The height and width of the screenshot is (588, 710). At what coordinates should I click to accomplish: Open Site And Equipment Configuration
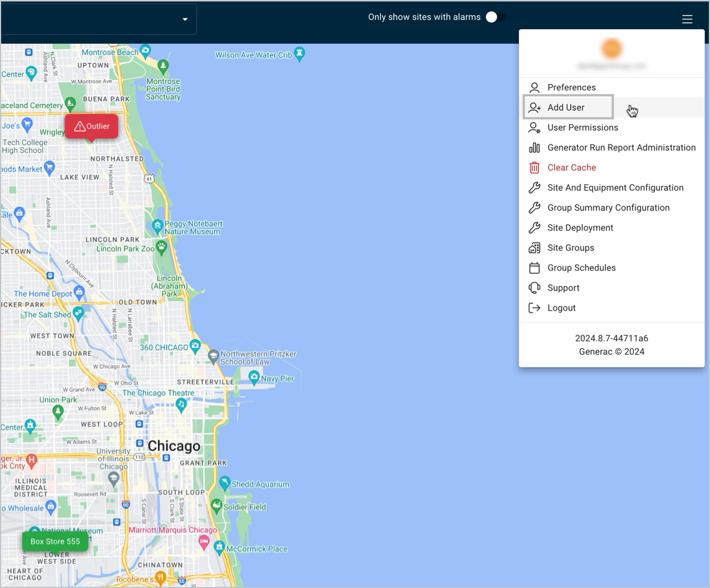(x=615, y=188)
